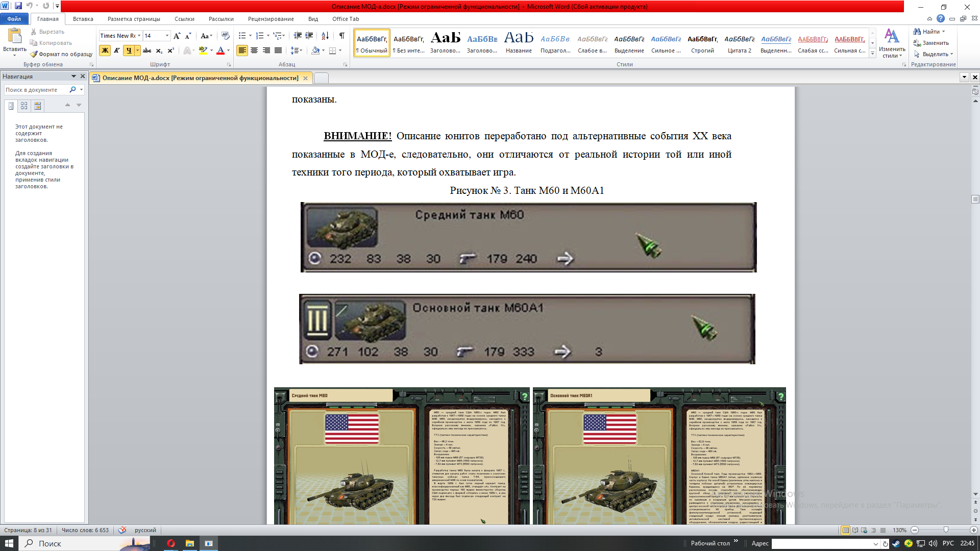980x551 pixels.
Task: Click the Copy (Копировать) button
Action: pyautogui.click(x=51, y=43)
